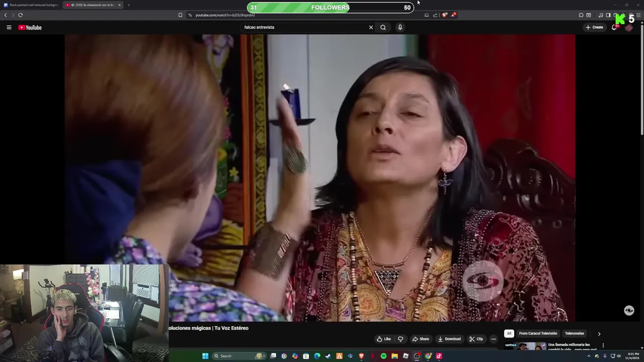This screenshot has height=362, width=644.
Task: Open the volume control in the system tray
Action: tap(619, 356)
